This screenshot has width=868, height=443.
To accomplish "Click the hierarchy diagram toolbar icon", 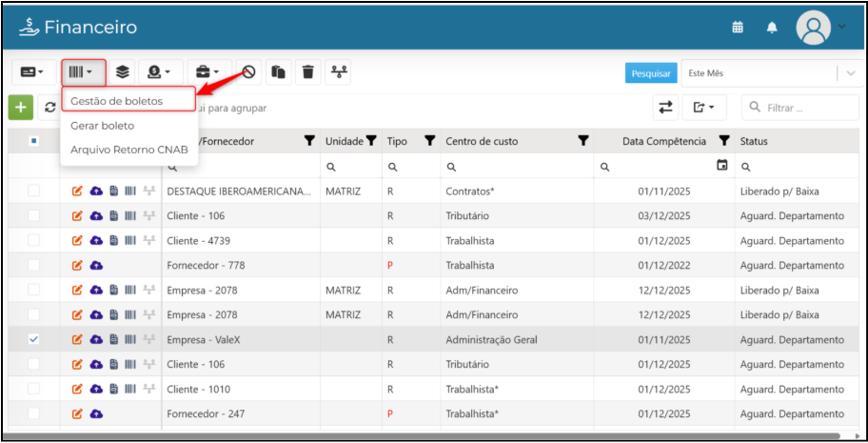I will coord(338,72).
